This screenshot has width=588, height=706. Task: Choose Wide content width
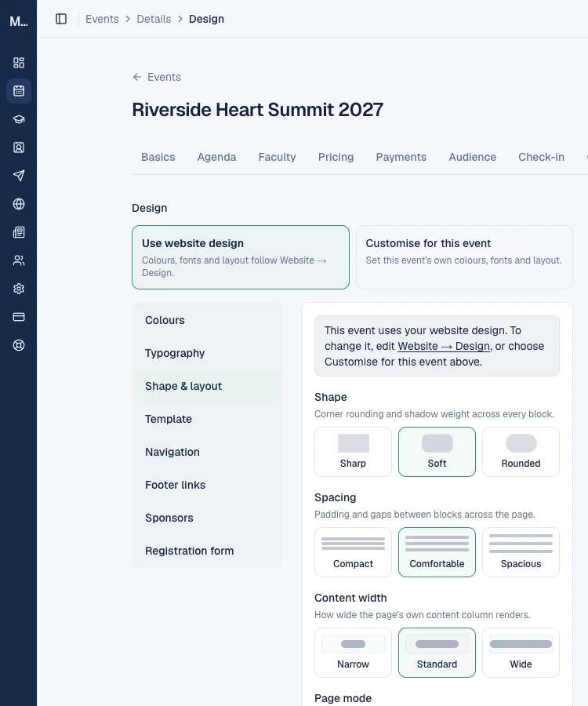[521, 653]
